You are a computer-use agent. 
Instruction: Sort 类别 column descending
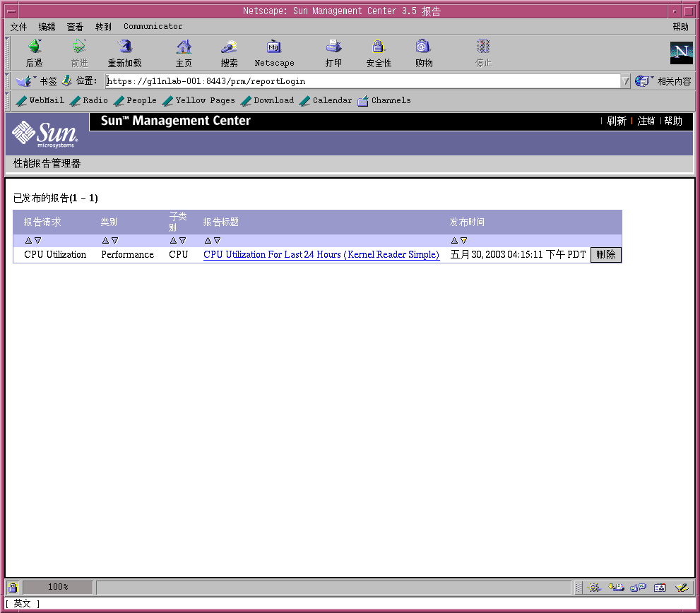click(x=114, y=240)
